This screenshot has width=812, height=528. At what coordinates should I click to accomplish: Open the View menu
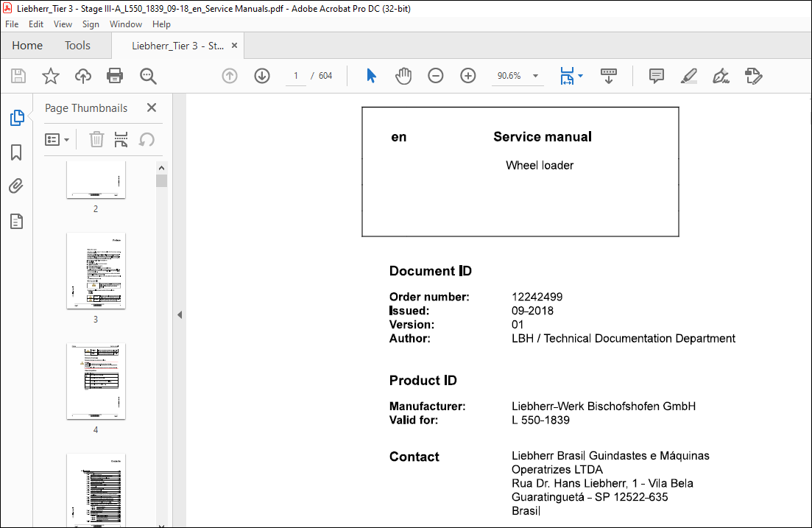point(63,24)
